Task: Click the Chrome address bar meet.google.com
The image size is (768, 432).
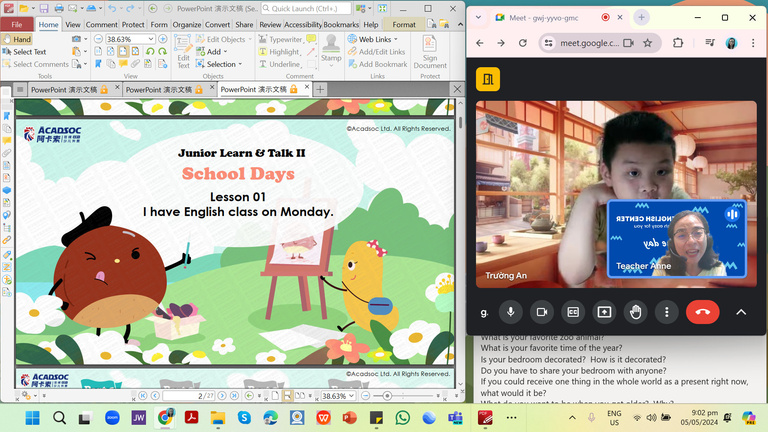Action: tap(588, 43)
